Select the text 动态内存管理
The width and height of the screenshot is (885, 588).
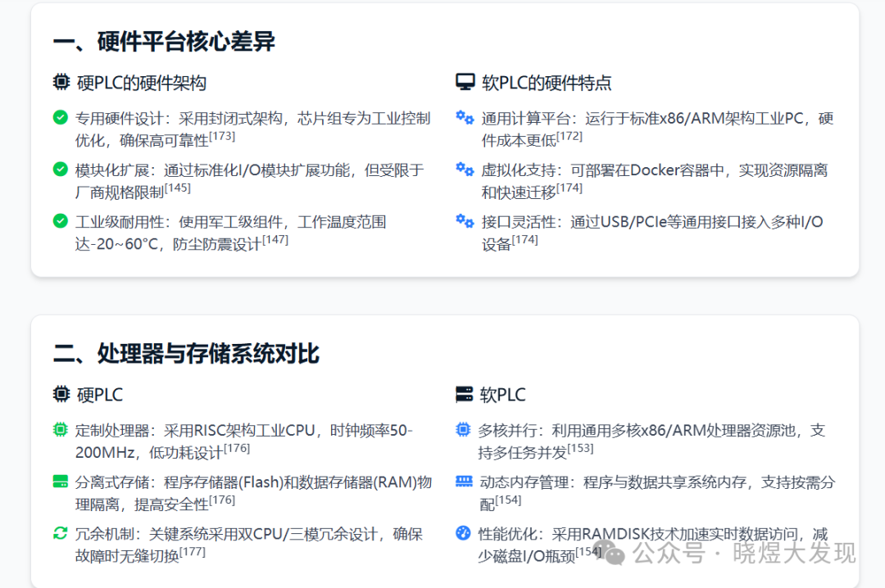tap(524, 482)
